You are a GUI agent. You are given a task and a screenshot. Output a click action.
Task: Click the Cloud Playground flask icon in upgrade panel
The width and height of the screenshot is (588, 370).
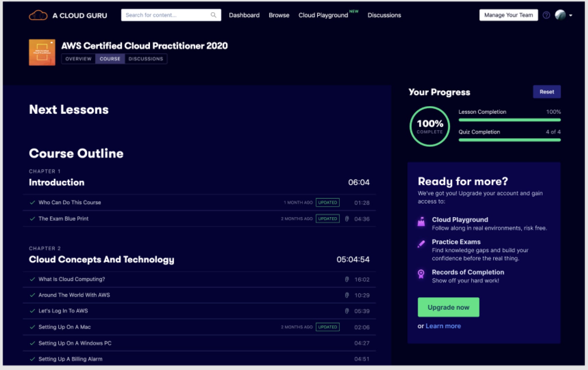(x=421, y=222)
